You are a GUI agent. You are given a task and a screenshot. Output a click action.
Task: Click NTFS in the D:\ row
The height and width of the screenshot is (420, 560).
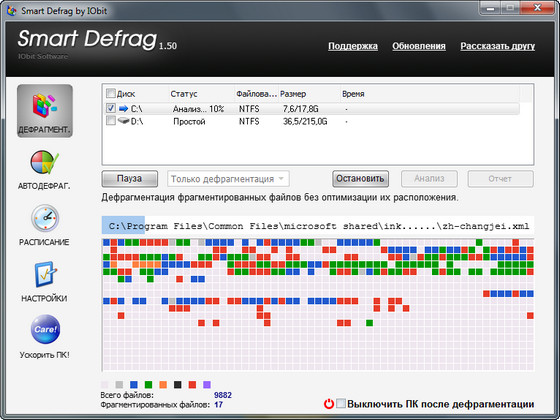coord(249,121)
